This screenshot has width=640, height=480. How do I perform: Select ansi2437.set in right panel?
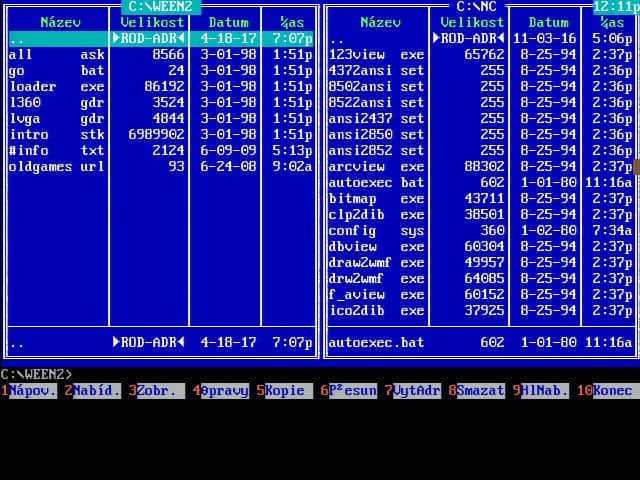coord(480,119)
